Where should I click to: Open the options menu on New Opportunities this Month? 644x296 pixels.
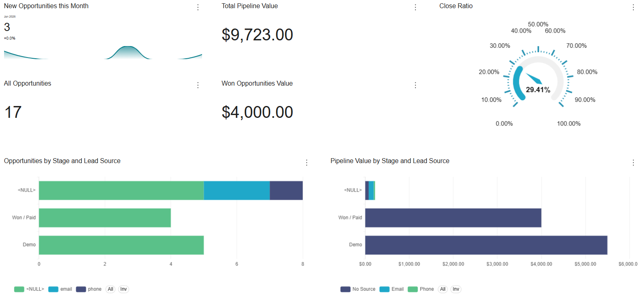coord(198,7)
